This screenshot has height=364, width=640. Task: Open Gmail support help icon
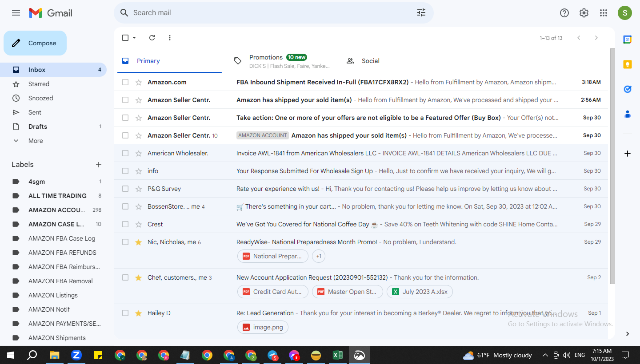coord(564,13)
